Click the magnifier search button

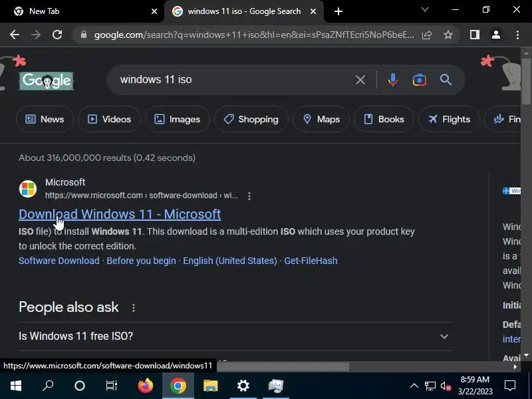tap(446, 80)
